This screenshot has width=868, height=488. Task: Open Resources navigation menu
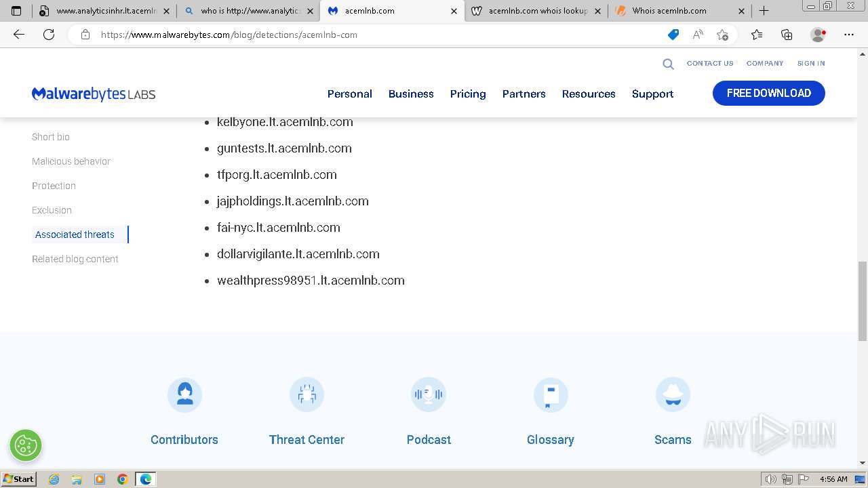coord(589,94)
